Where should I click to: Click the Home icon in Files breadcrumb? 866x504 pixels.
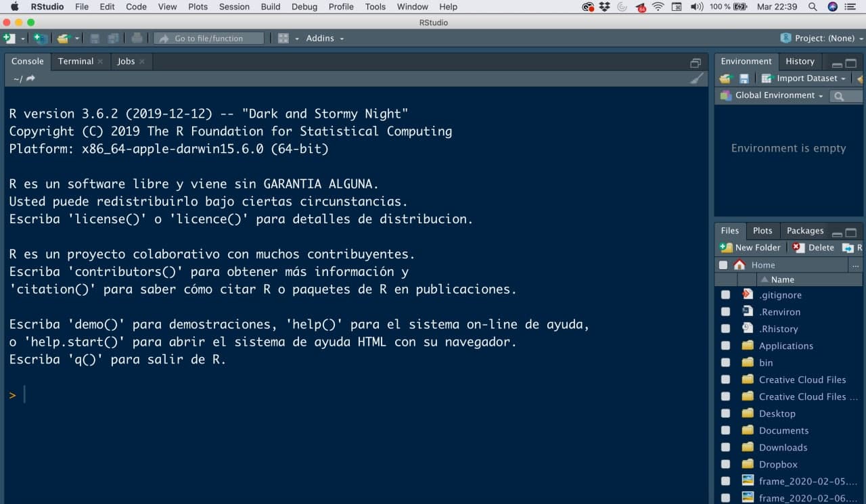coord(739,265)
